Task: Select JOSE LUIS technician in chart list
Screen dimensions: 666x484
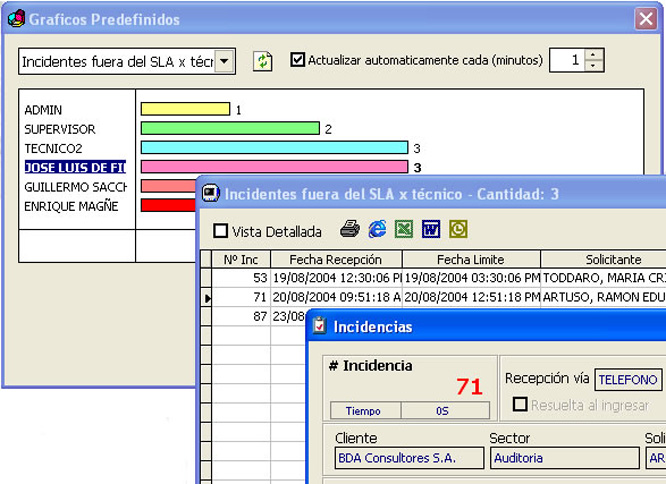Action: click(x=75, y=167)
